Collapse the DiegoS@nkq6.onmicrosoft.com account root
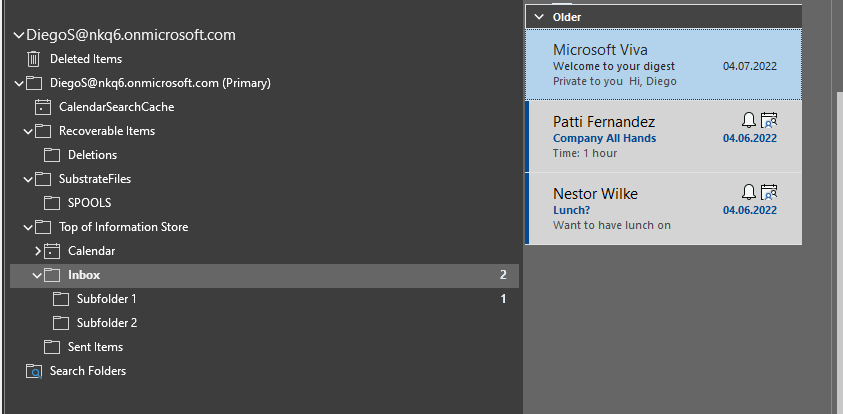This screenshot has width=843, height=414. 19,35
